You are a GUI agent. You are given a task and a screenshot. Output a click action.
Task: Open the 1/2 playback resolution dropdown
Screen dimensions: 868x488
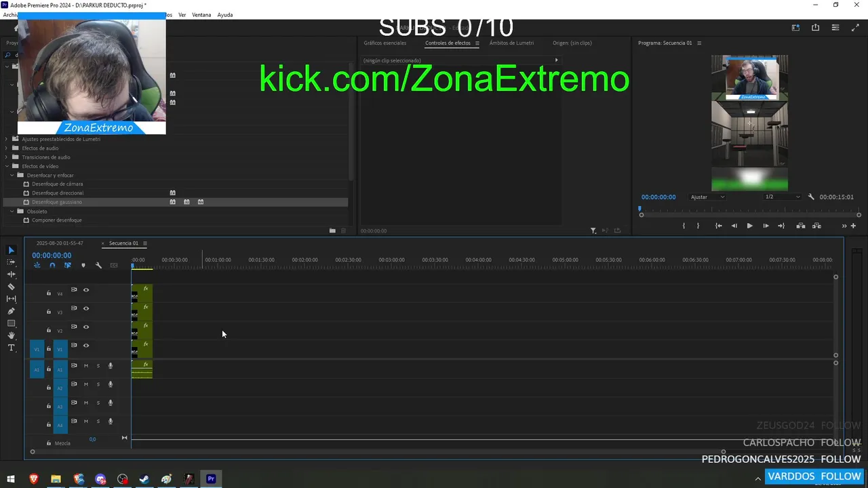pyautogui.click(x=782, y=197)
